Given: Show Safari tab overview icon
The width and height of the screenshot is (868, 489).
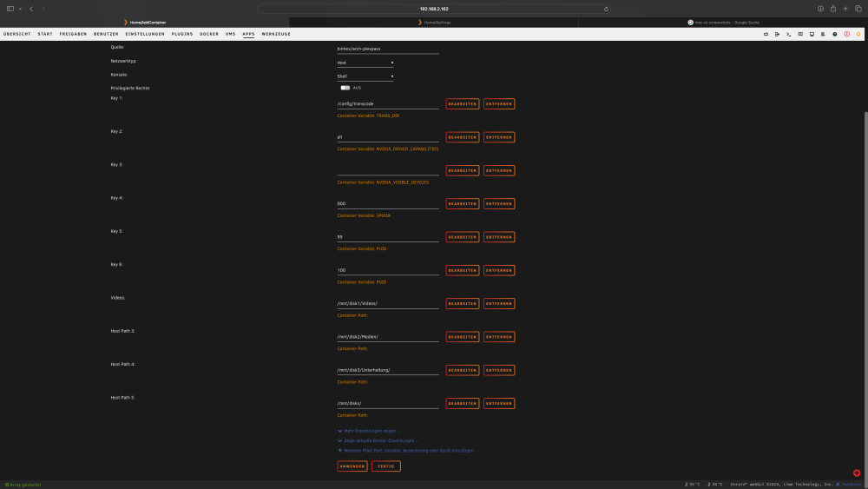Looking at the screenshot, I should point(858,9).
